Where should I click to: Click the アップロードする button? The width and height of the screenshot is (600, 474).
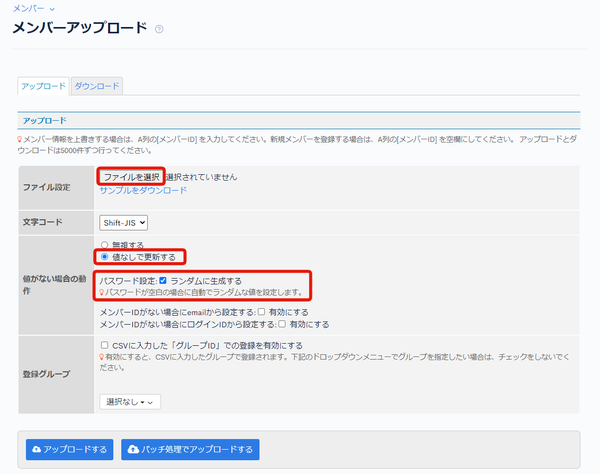[70, 449]
